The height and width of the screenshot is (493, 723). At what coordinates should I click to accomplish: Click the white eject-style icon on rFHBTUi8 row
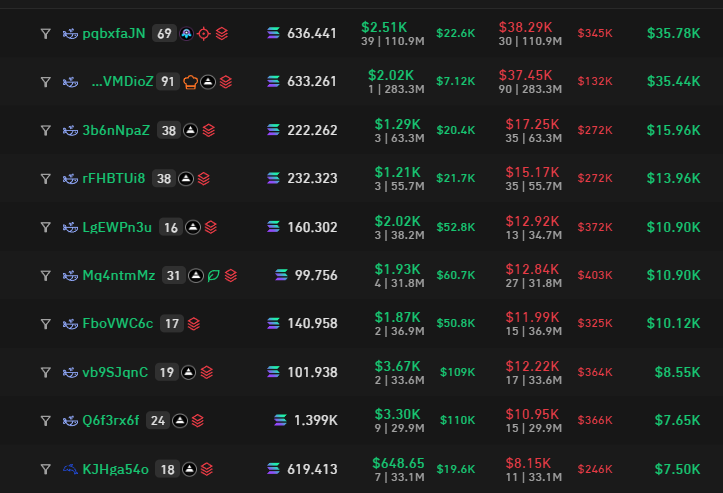coord(190,178)
